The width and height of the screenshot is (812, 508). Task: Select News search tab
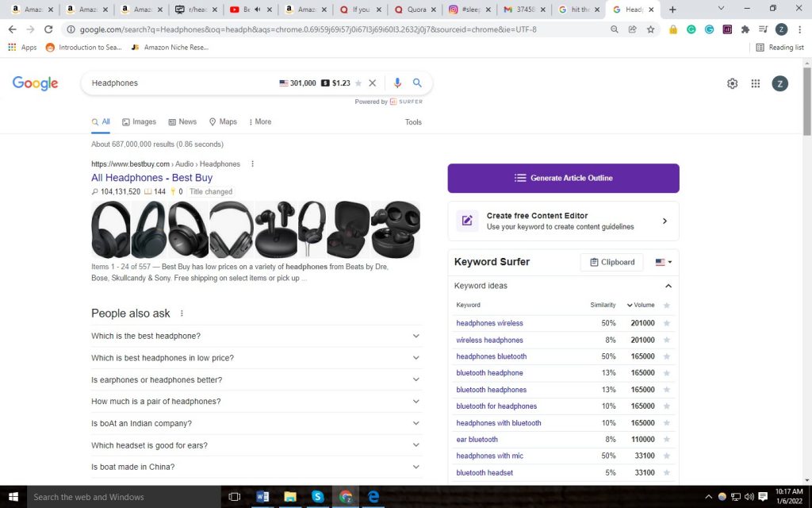pyautogui.click(x=182, y=121)
